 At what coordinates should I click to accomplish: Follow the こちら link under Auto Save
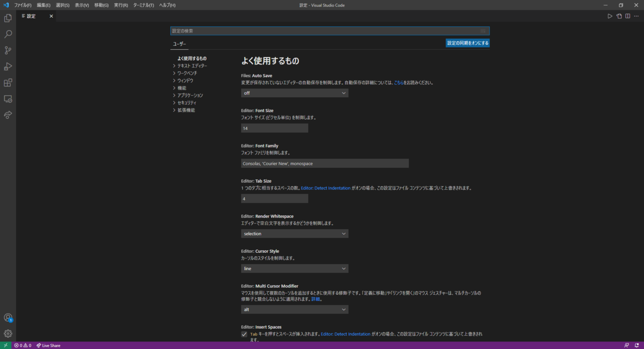coord(399,83)
